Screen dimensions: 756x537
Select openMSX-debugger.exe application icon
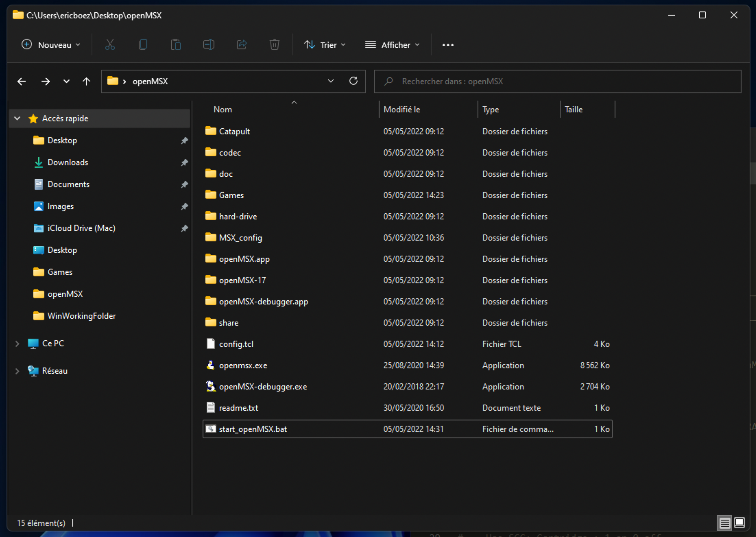pyautogui.click(x=211, y=386)
